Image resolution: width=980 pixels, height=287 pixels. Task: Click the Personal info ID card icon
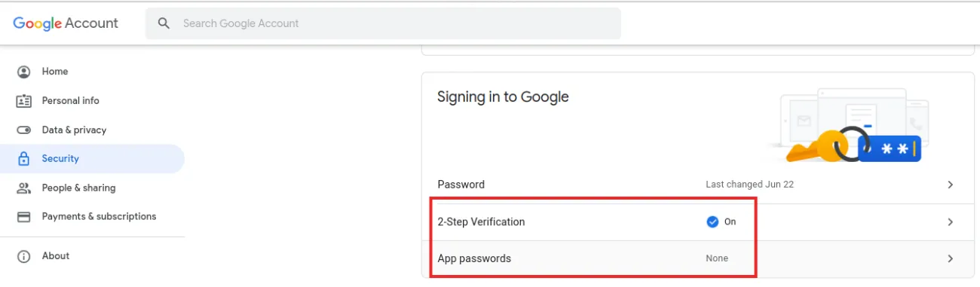coord(24,101)
